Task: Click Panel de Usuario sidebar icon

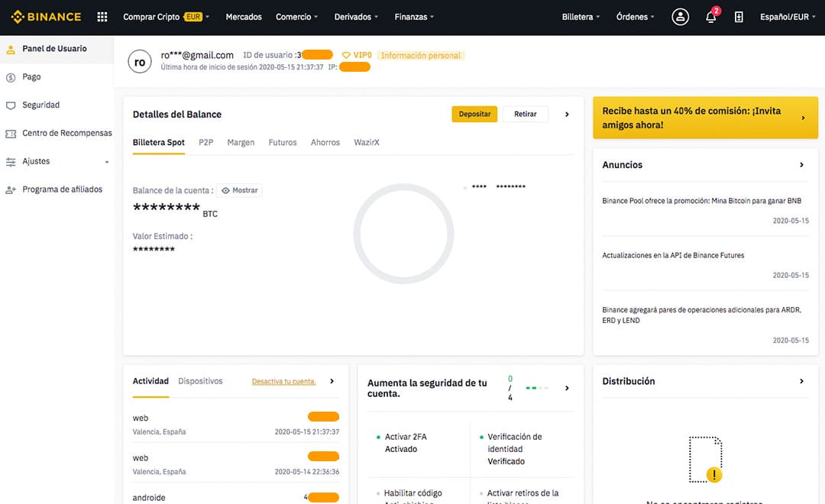Action: coord(11,50)
